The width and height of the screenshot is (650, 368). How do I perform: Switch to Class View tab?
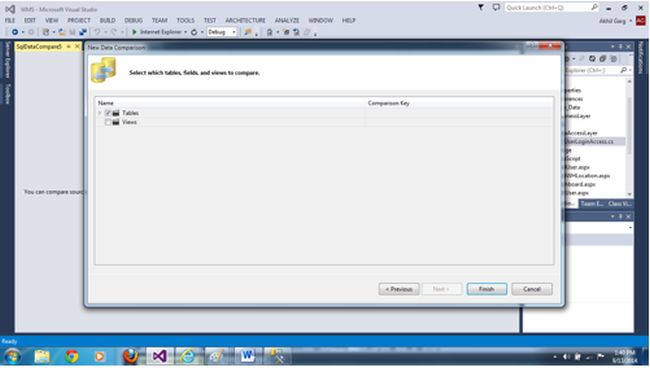coord(619,203)
